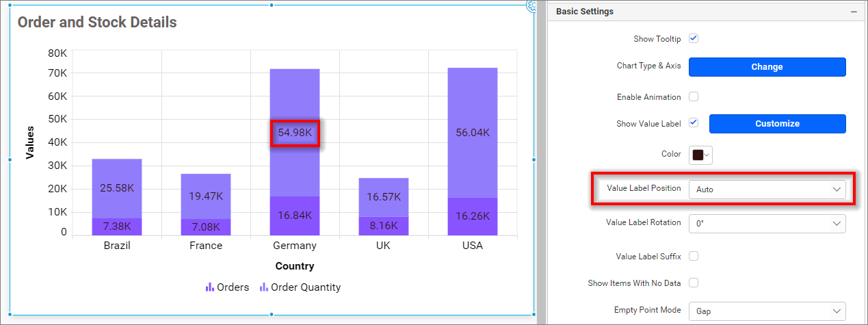The width and height of the screenshot is (868, 325).
Task: Click Change for Chart Type & Axis
Action: (766, 67)
